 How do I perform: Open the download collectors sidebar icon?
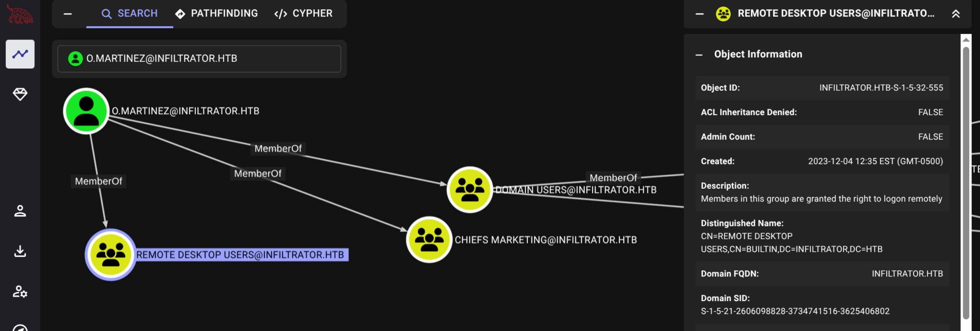coord(20,251)
